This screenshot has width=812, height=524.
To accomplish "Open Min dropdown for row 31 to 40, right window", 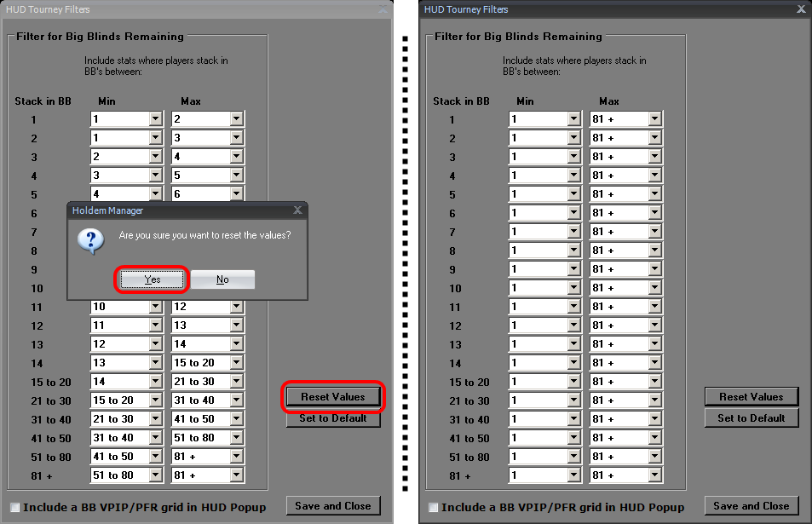I will pyautogui.click(x=573, y=419).
